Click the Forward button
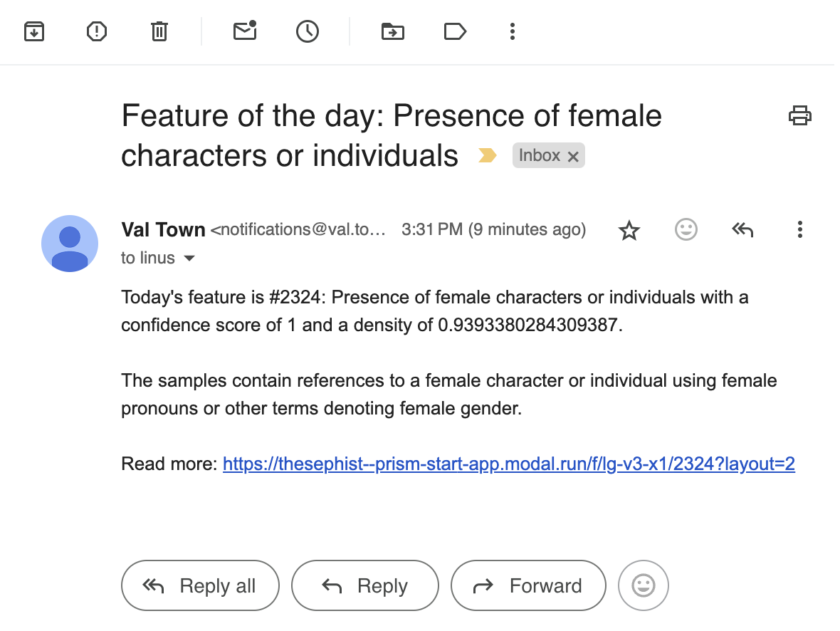Viewport: 840px width, 631px height. pos(528,586)
